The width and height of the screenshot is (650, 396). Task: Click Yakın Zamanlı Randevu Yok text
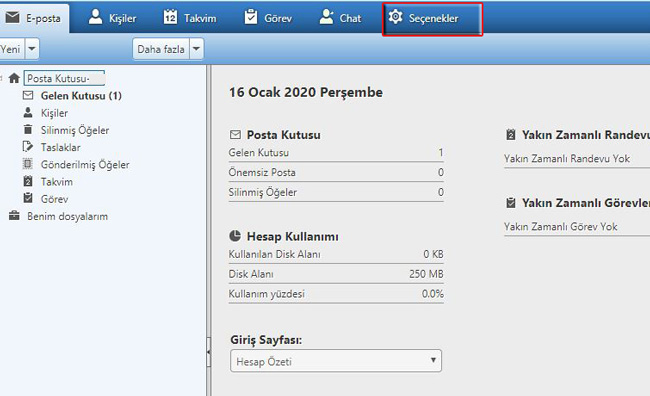click(567, 159)
